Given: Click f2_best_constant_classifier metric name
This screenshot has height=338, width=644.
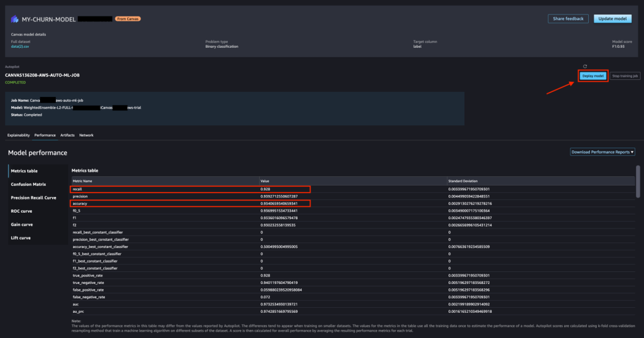Looking at the screenshot, I should [95, 269].
